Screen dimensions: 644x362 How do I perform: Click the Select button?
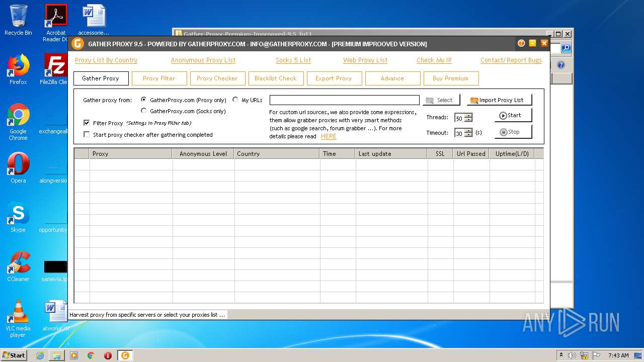(x=441, y=100)
